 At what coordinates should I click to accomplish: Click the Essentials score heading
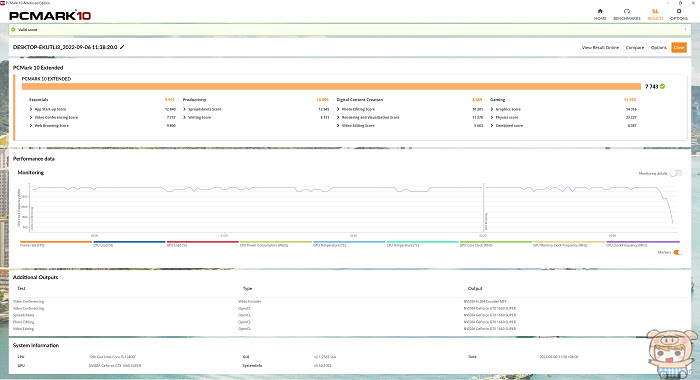[x=38, y=100]
